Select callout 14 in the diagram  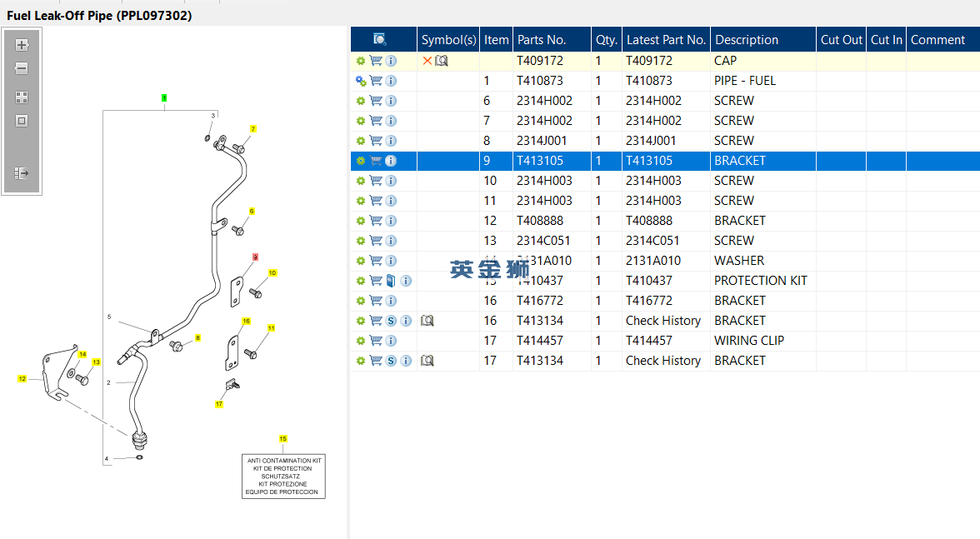pos(82,354)
